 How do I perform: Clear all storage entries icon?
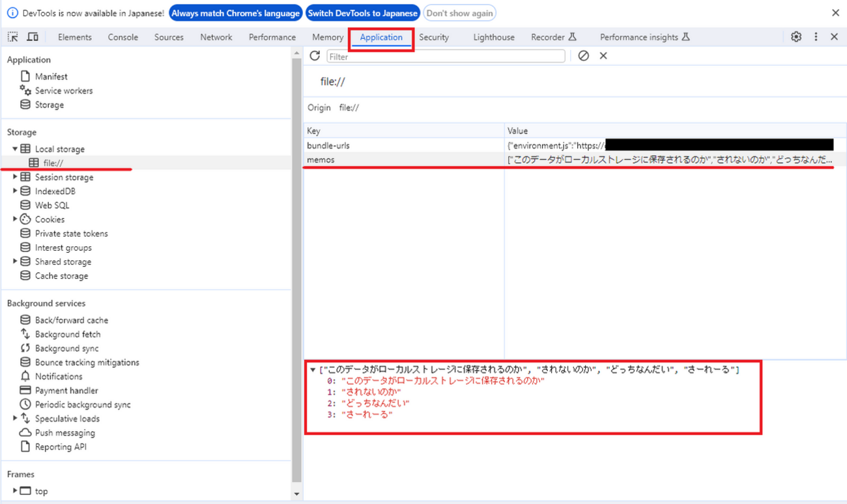(584, 56)
